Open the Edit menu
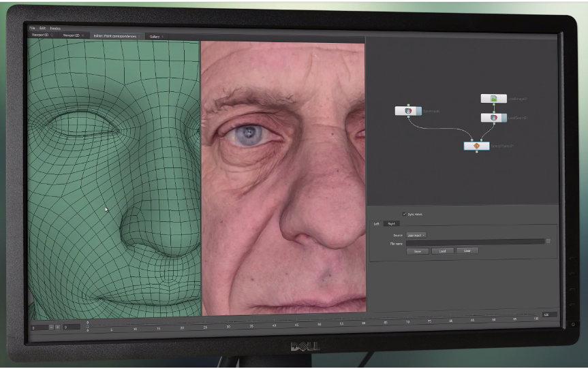 click(42, 28)
